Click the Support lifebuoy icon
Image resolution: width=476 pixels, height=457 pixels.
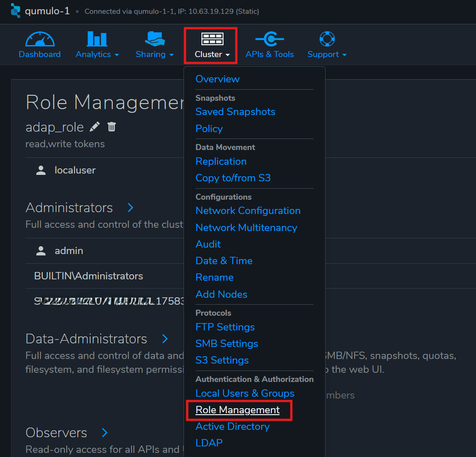click(x=327, y=39)
